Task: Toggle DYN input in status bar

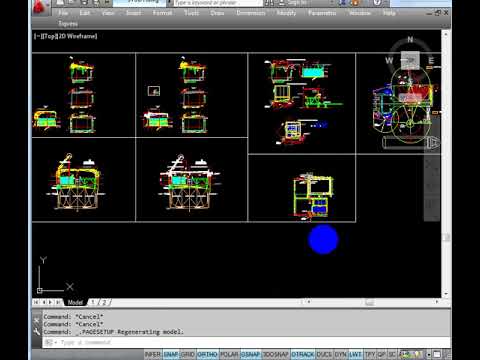Action: point(340,354)
